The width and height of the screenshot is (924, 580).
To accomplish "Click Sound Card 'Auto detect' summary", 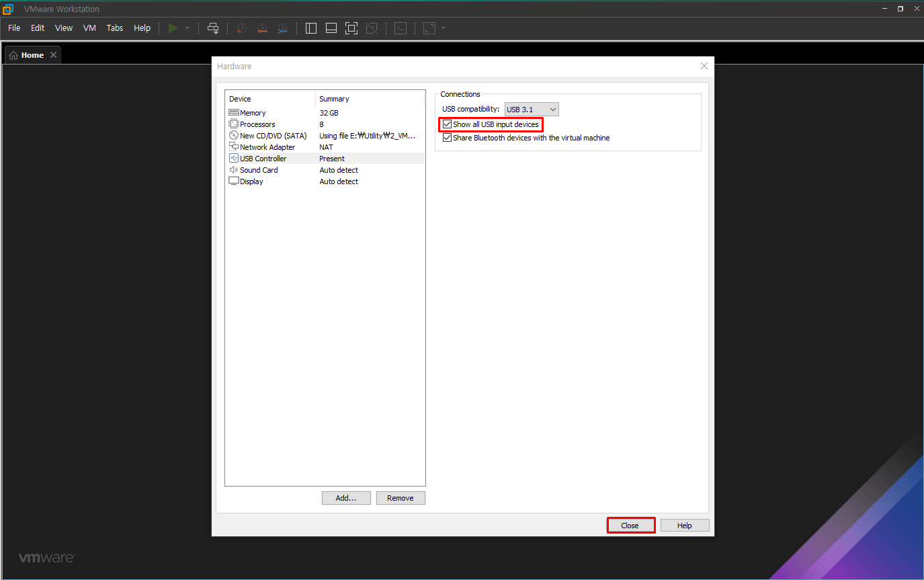I will tap(339, 170).
